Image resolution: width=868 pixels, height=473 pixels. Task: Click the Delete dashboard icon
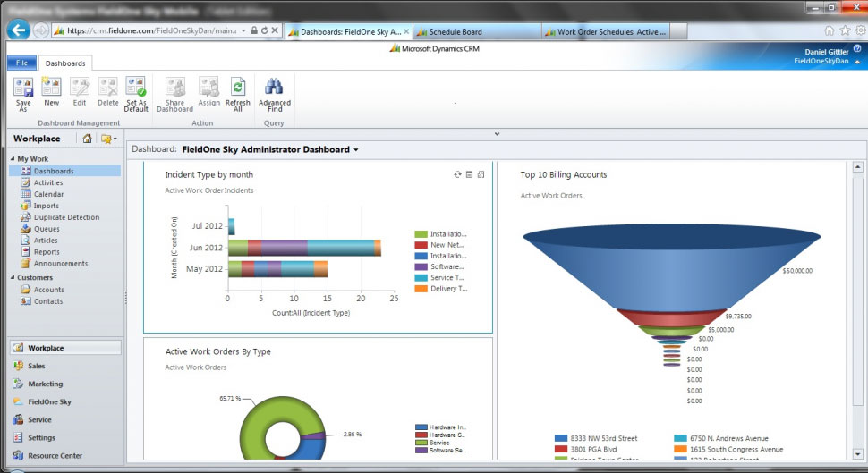point(108,92)
